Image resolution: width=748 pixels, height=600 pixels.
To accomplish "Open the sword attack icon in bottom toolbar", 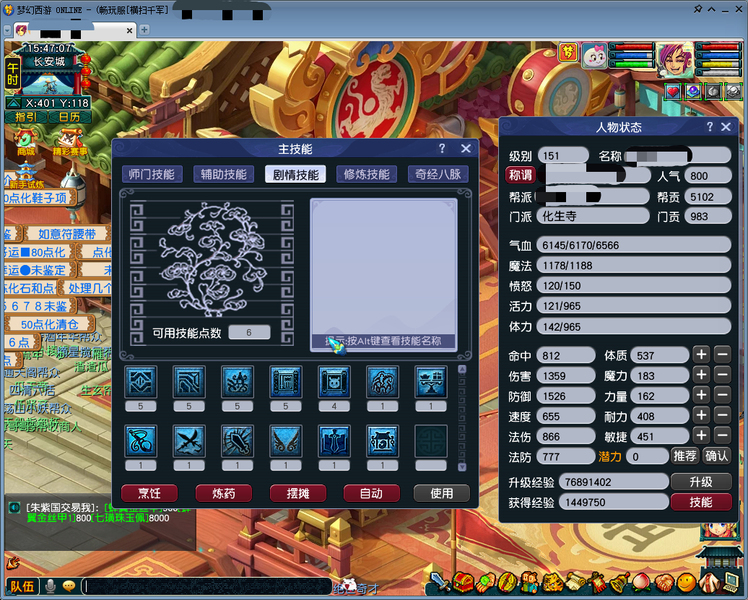I will tap(440, 582).
